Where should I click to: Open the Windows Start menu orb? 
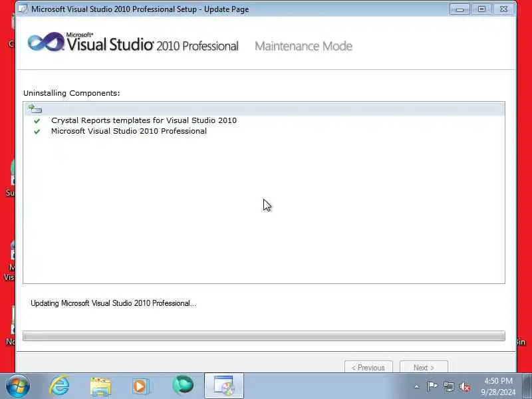point(18,386)
